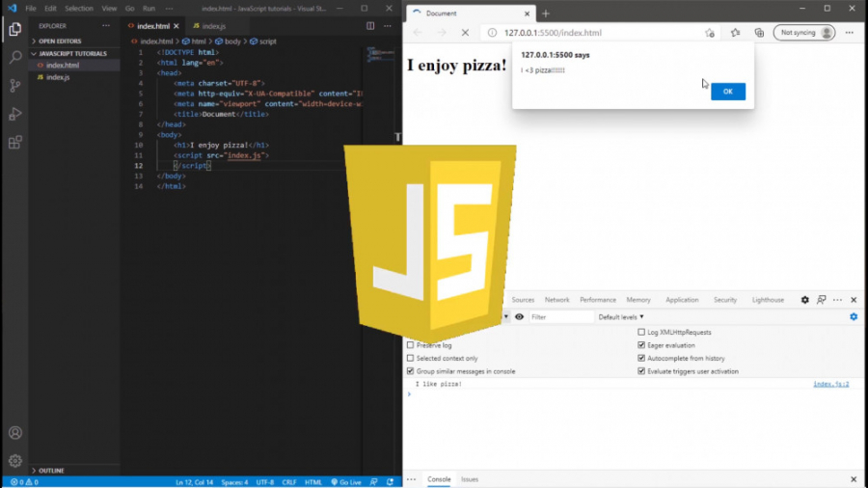Open the Manage gear in VS Code
868x488 pixels.
click(14, 460)
